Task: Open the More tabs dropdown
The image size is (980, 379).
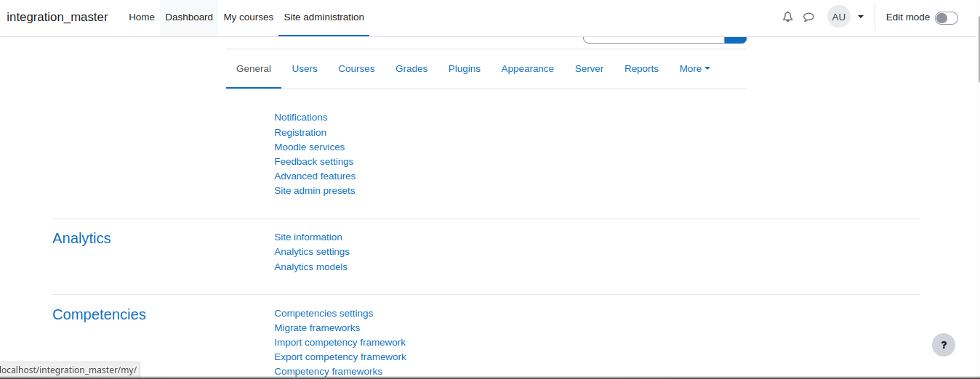Action: 694,69
